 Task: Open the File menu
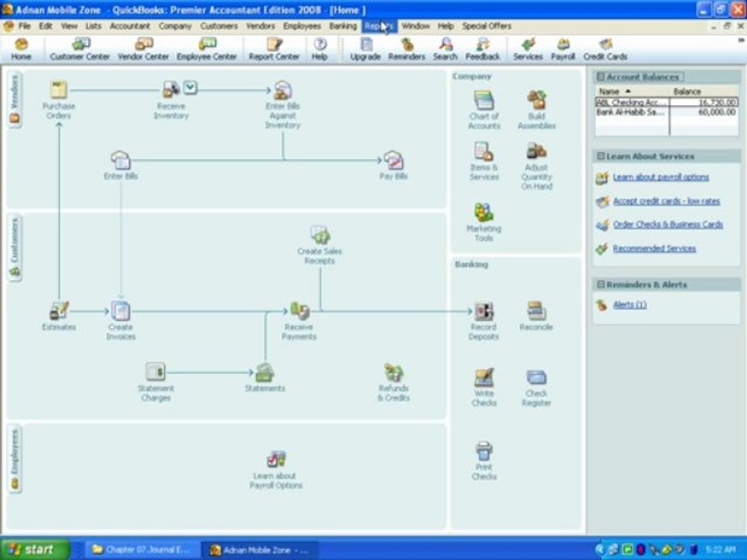(x=24, y=26)
